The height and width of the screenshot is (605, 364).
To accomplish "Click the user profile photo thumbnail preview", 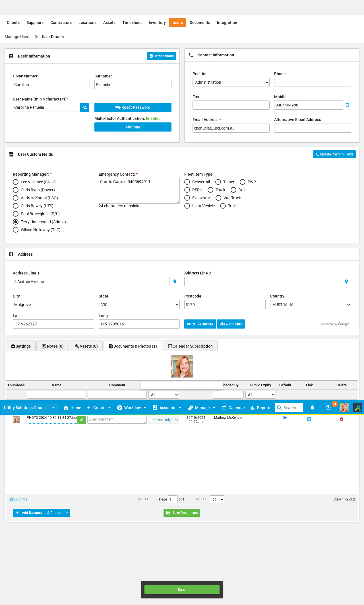I will [x=182, y=366].
